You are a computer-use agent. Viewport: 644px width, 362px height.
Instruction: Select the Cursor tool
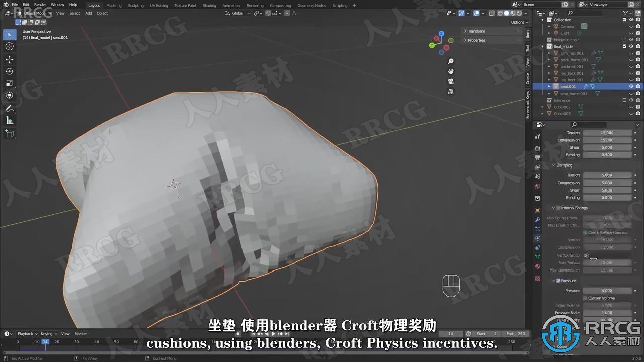[9, 46]
